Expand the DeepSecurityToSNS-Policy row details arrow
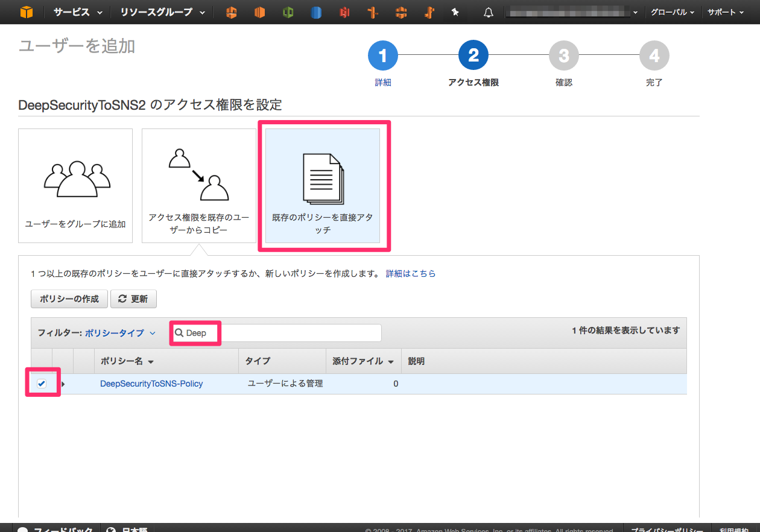The height and width of the screenshot is (532, 760). [x=63, y=384]
